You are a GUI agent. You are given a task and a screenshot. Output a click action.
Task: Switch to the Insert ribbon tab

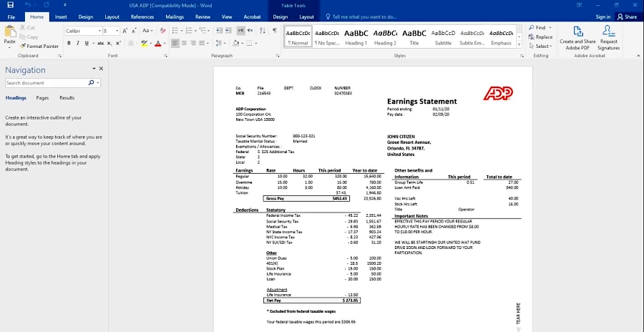[x=61, y=17]
